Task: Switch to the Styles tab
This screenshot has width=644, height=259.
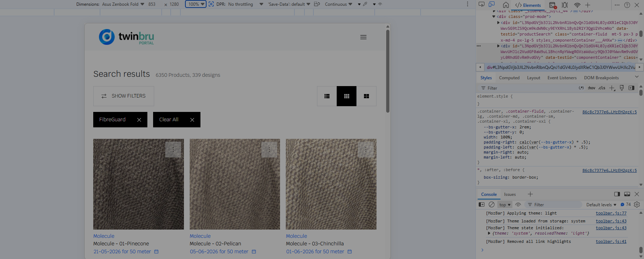Action: tap(486, 78)
